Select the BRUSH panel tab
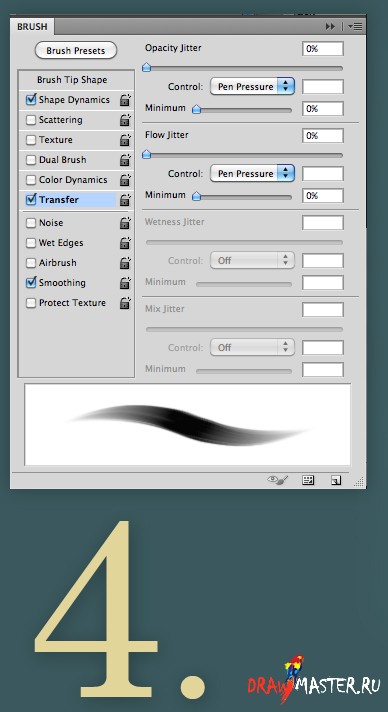Viewport: 388px width, 712px height. pos(32,27)
